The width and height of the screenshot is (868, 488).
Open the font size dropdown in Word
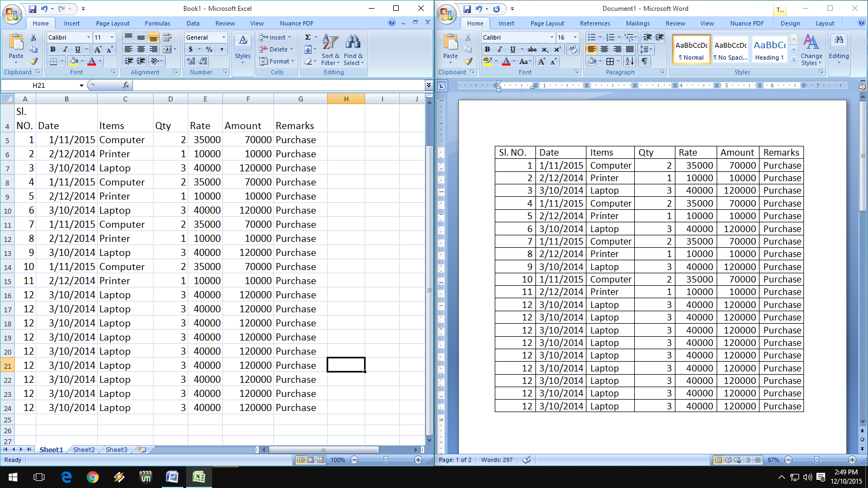[576, 37]
